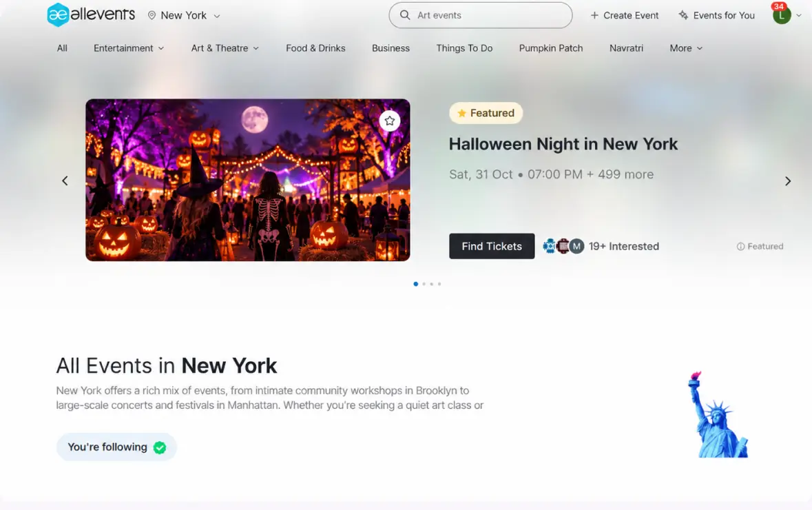This screenshot has width=812, height=510.
Task: Focus the Art events search field
Action: pos(481,15)
